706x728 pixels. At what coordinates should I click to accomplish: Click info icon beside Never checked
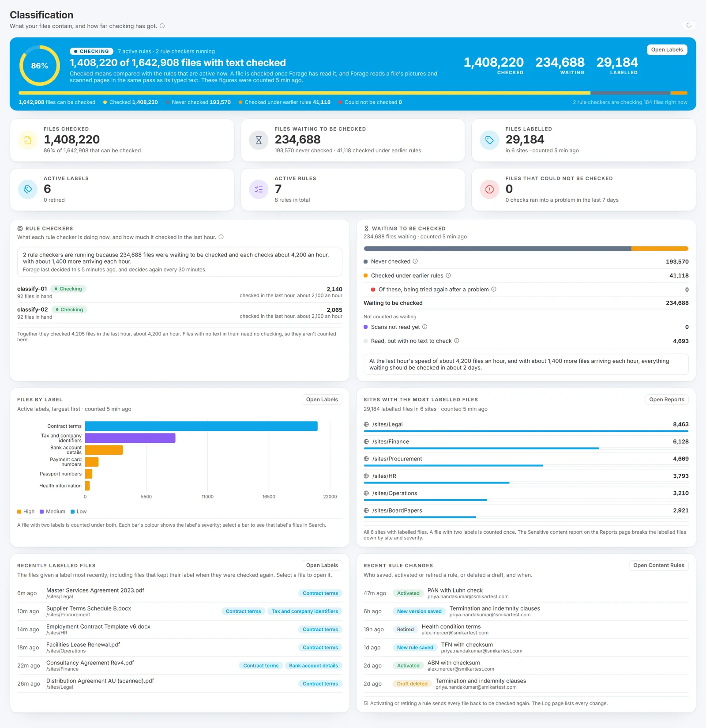pos(415,261)
